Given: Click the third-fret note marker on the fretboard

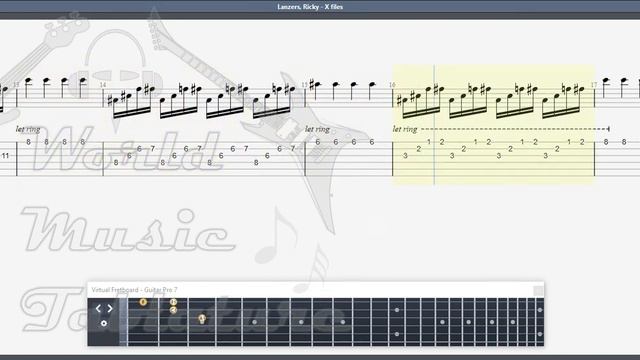Looking at the screenshot, I should [202, 318].
